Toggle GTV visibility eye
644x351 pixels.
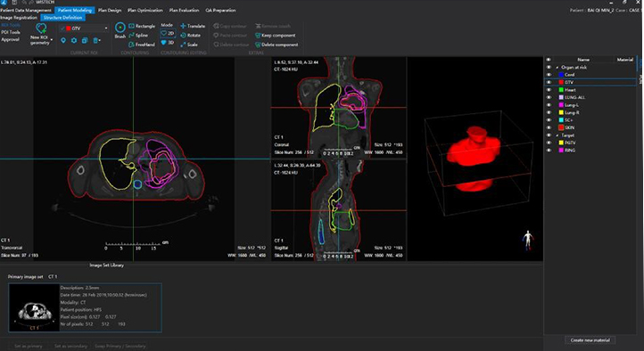549,83
